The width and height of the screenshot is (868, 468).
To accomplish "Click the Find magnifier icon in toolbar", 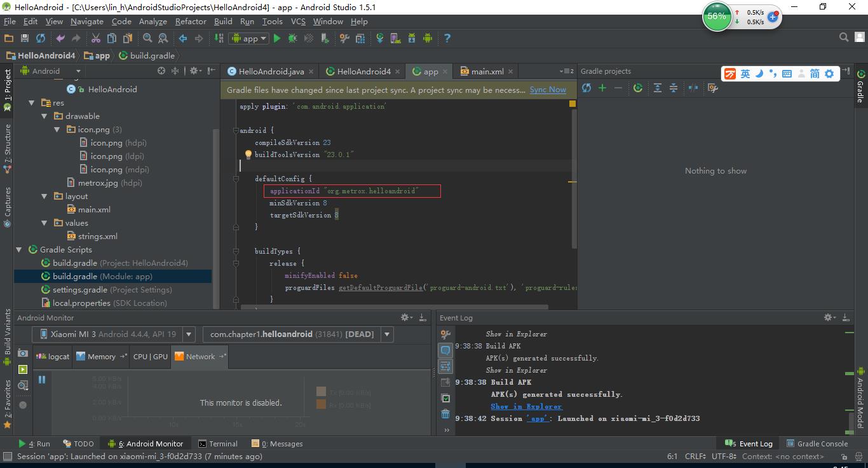I will 147,38.
